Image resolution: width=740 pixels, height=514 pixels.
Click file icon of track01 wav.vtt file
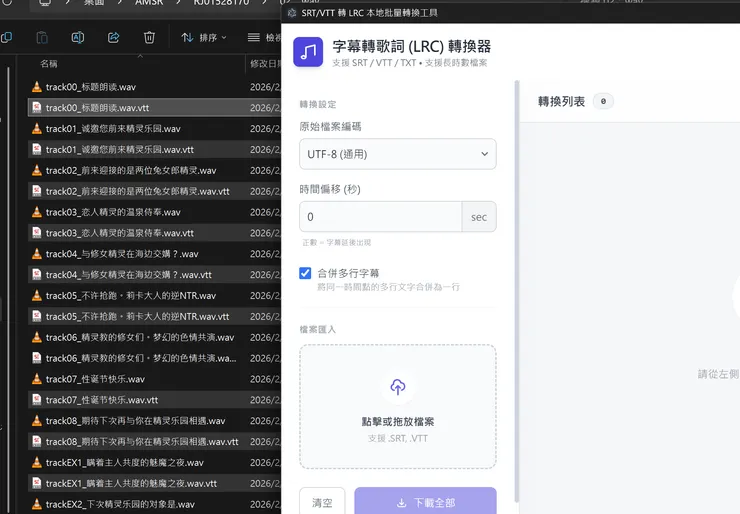[x=37, y=150]
